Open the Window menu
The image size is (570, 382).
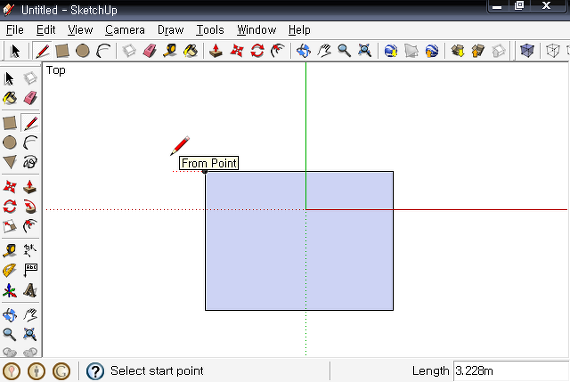pyautogui.click(x=256, y=30)
